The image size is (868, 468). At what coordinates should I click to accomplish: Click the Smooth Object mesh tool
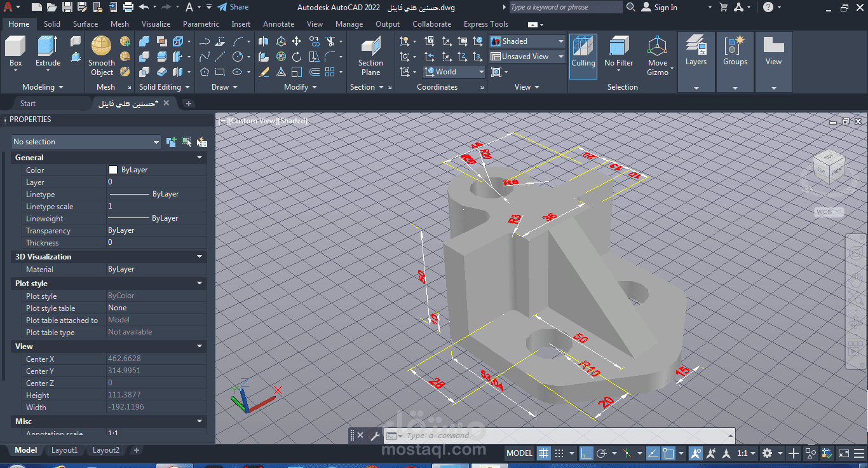coord(102,56)
